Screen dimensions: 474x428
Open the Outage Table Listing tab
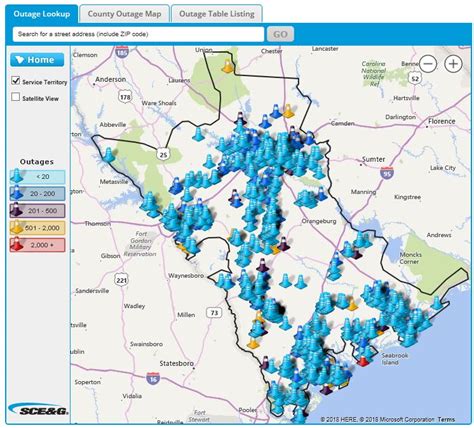[x=217, y=14]
